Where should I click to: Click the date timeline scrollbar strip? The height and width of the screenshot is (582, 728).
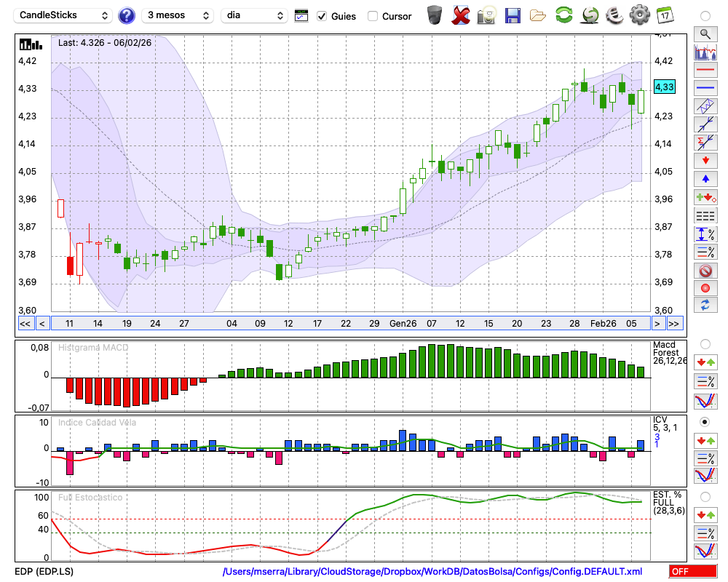click(x=351, y=324)
